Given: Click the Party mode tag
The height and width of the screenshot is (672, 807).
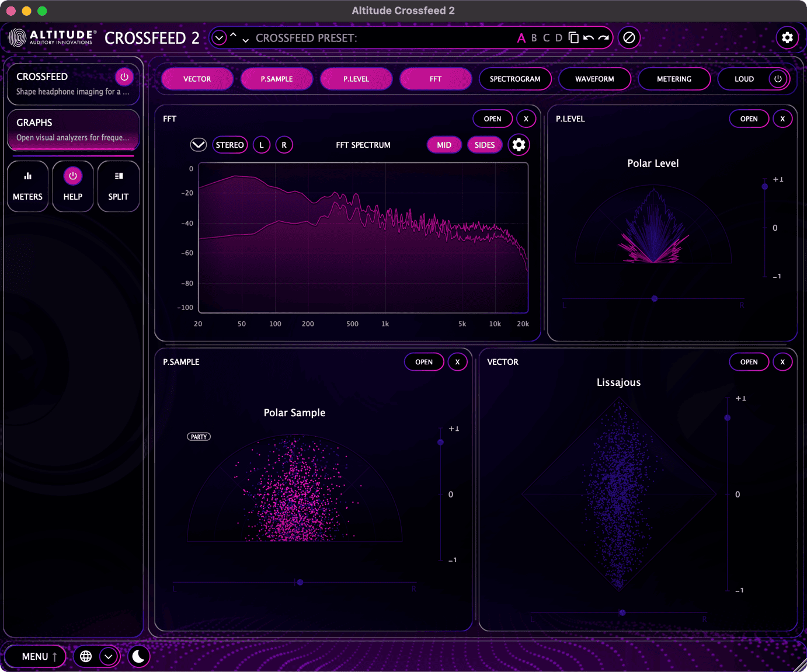Looking at the screenshot, I should pyautogui.click(x=199, y=437).
